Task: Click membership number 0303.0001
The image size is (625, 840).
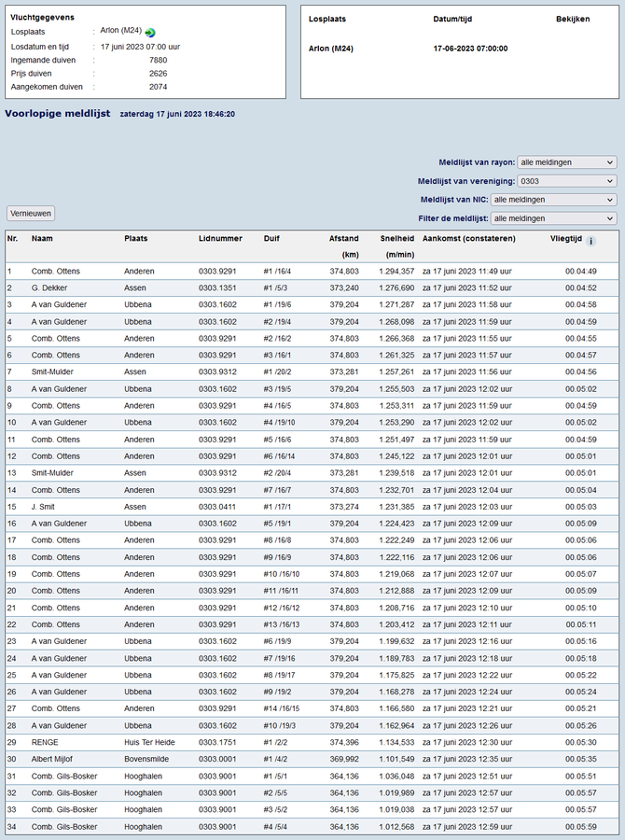Action: [x=217, y=759]
